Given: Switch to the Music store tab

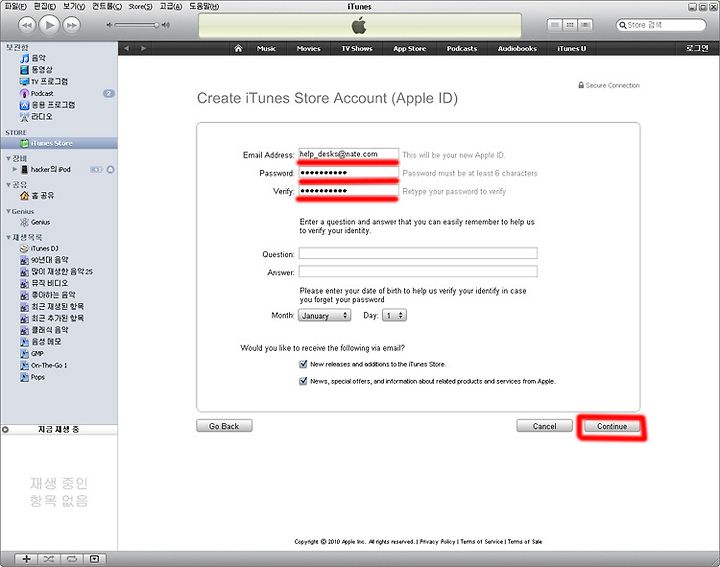Looking at the screenshot, I should tap(266, 48).
